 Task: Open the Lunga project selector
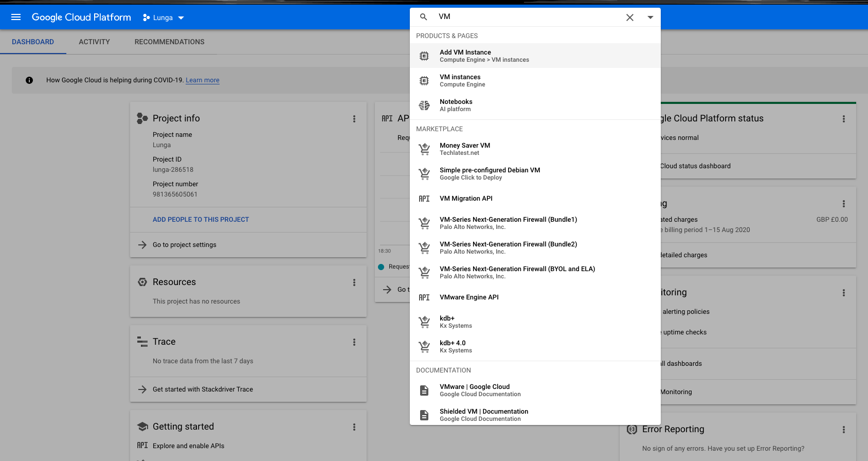[x=163, y=17]
